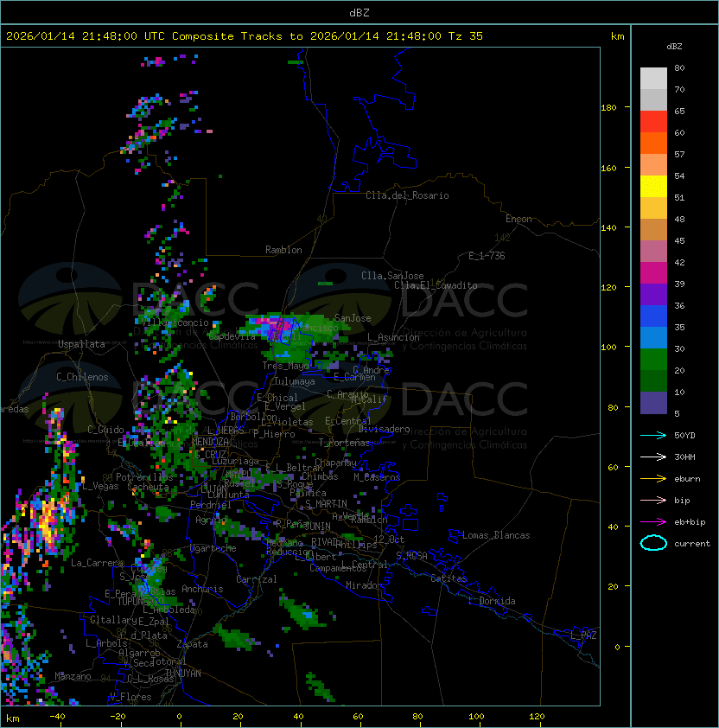Screen dimensions: 719x728
Task: Click the Lomas_Blancas map label
Action: [x=496, y=535]
